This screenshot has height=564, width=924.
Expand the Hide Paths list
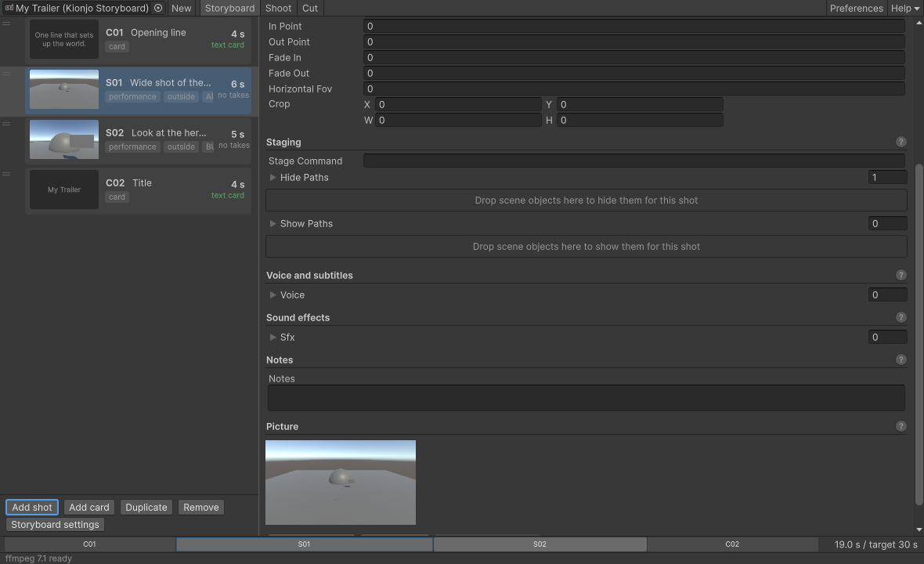273,177
